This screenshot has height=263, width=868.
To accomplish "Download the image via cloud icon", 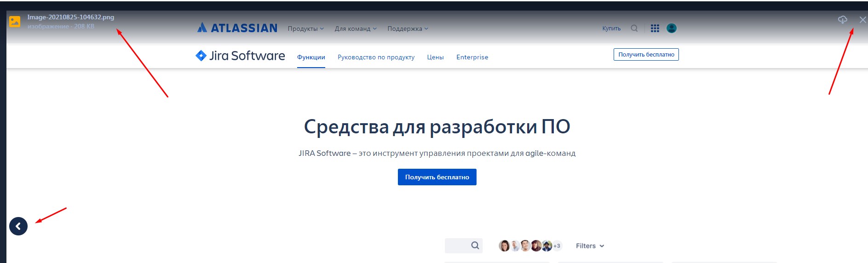I will (842, 19).
